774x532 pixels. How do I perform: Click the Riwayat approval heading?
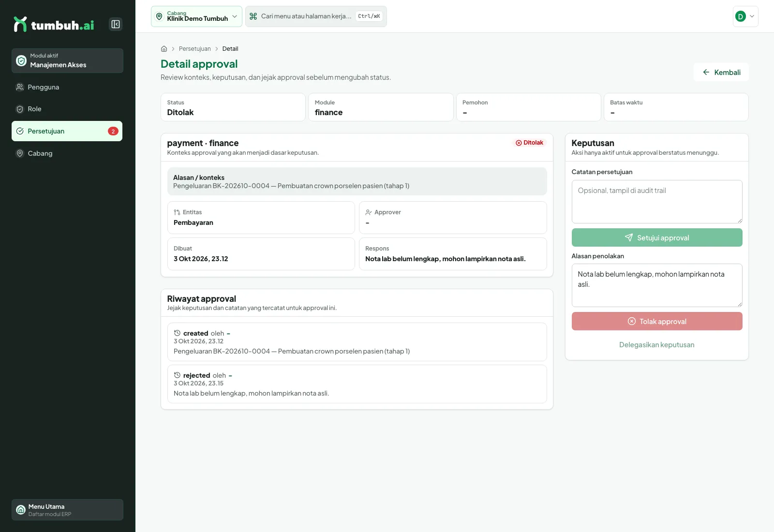pyautogui.click(x=202, y=299)
